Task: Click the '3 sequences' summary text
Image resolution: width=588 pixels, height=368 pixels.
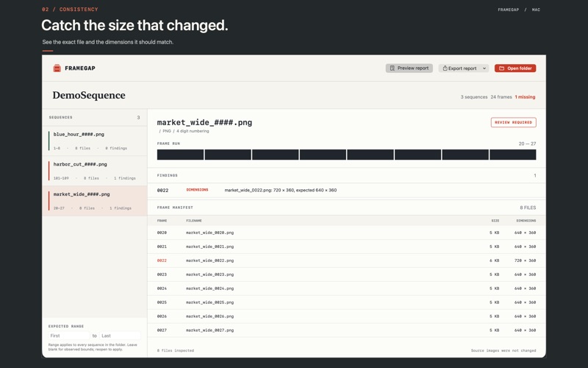Action: 474,97
